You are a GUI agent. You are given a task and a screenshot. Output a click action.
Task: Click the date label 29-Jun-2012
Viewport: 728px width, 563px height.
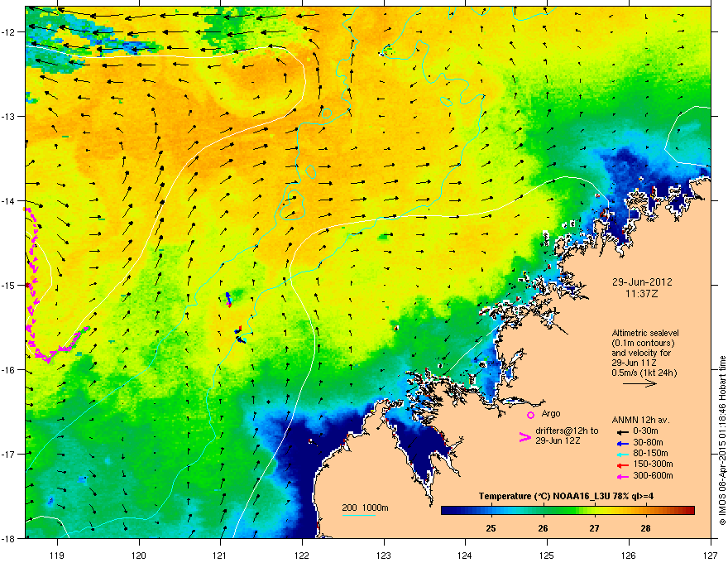click(642, 282)
